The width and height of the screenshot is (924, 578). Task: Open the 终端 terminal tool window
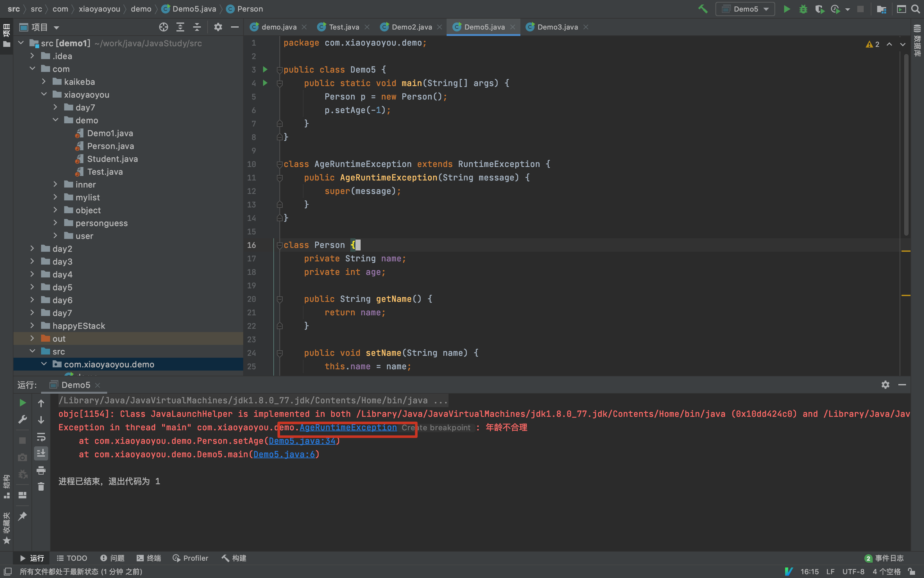[149, 558]
